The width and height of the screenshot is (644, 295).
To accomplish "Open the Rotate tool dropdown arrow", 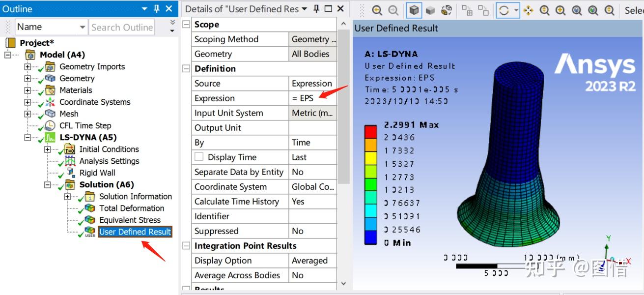I will point(515,10).
